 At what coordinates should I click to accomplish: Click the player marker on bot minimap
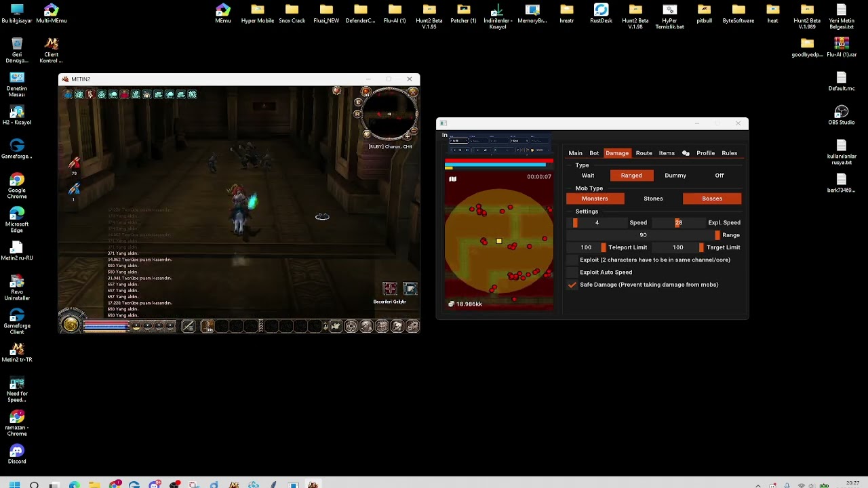coord(499,241)
